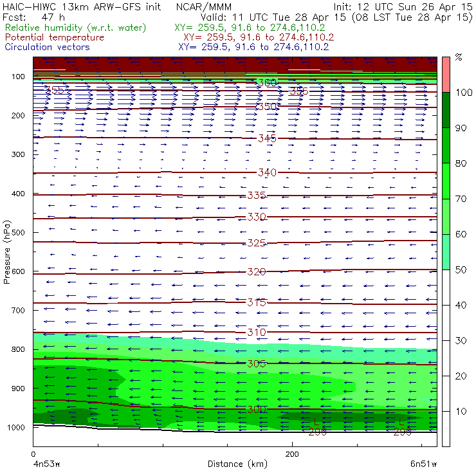Viewport: 476px width, 476px height.
Task: Select the '4n53w' start coordinate label
Action: [x=46, y=464]
